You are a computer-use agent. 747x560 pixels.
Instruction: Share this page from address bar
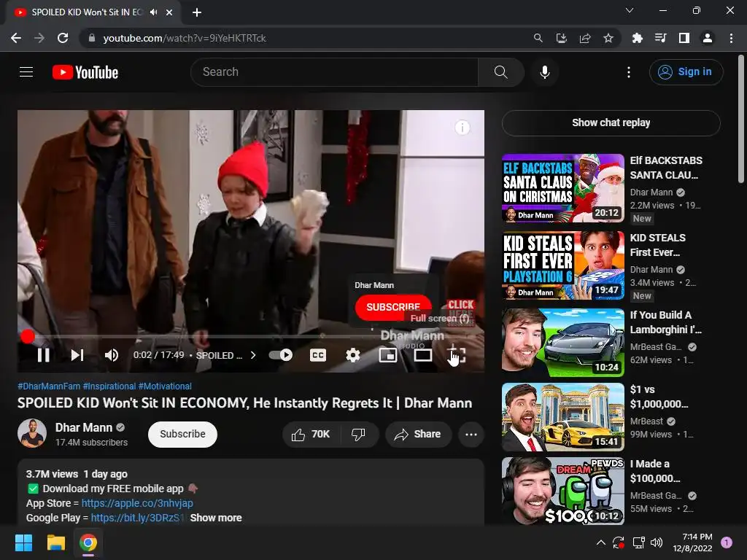pyautogui.click(x=584, y=38)
